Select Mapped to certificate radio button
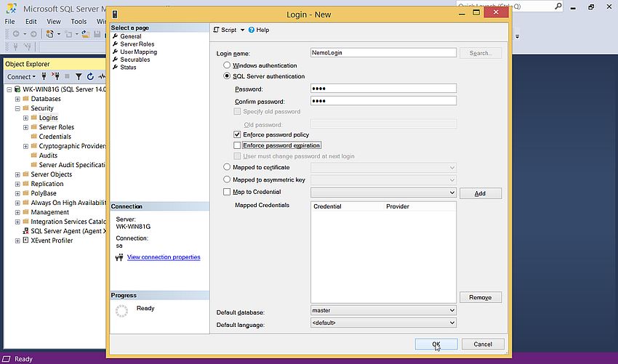 [227, 167]
